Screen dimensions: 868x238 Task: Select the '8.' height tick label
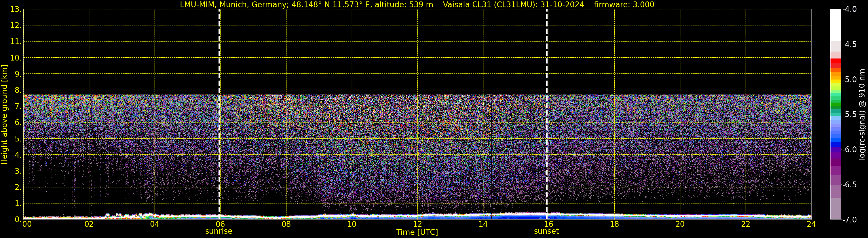[x=18, y=90]
